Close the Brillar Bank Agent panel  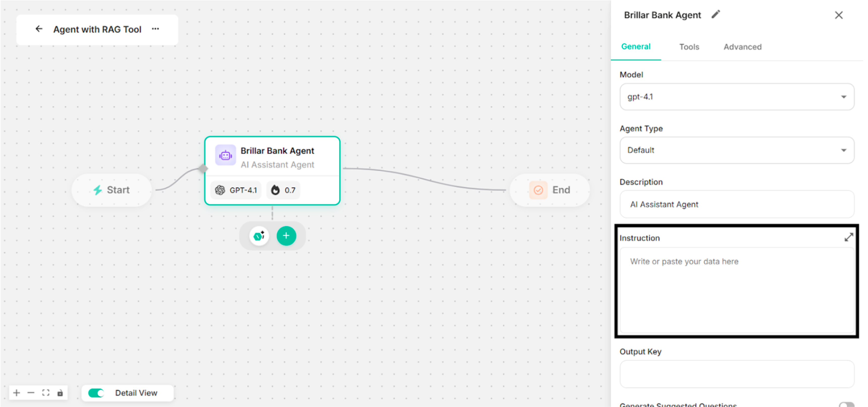coord(838,15)
